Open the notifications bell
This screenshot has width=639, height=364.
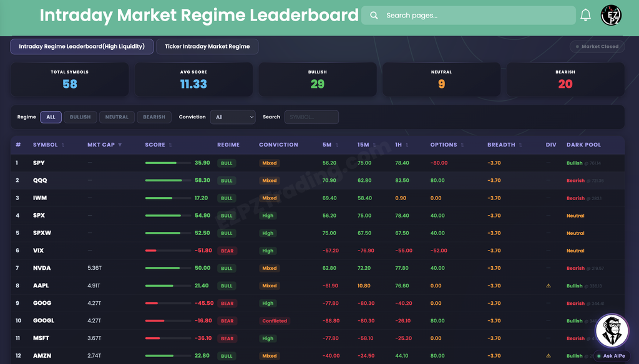pyautogui.click(x=585, y=15)
